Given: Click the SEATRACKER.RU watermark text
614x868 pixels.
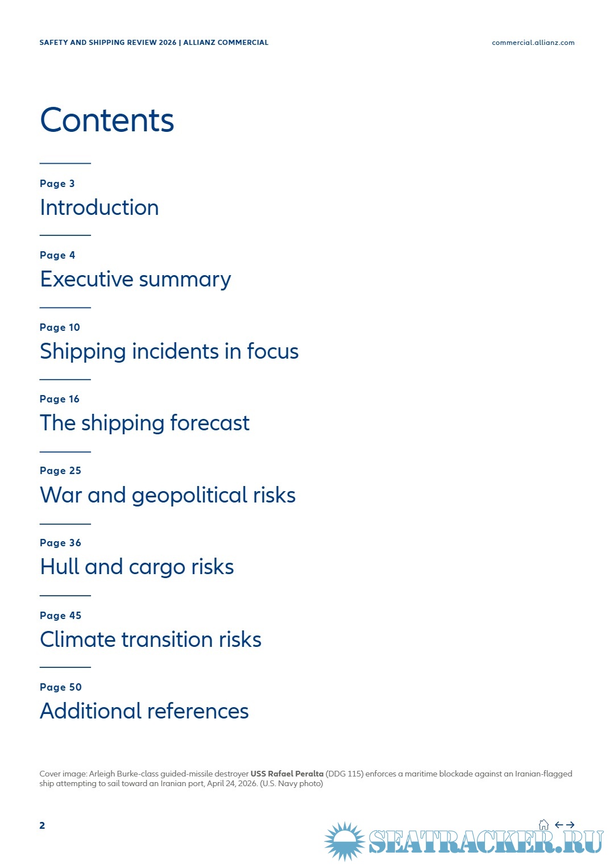Looking at the screenshot, I should pos(486,842).
